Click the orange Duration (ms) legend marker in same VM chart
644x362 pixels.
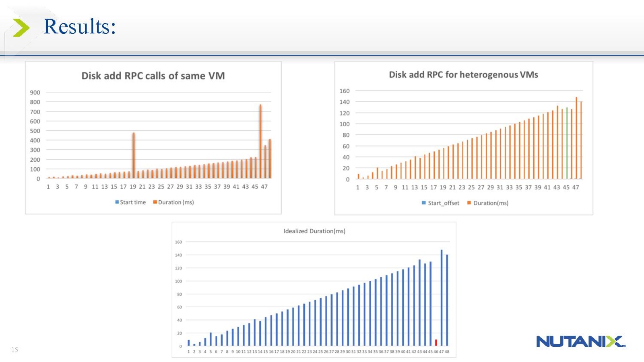[x=155, y=202]
